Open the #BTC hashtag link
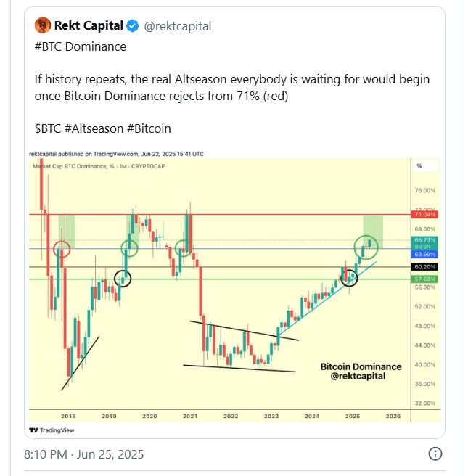This screenshot has width=468, height=476. coord(49,46)
